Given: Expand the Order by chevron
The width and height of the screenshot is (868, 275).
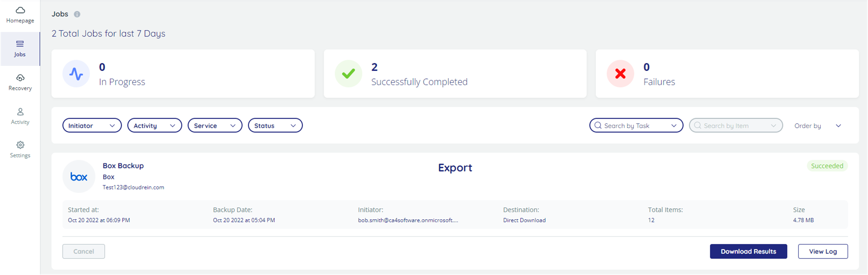Looking at the screenshot, I should pos(838,126).
